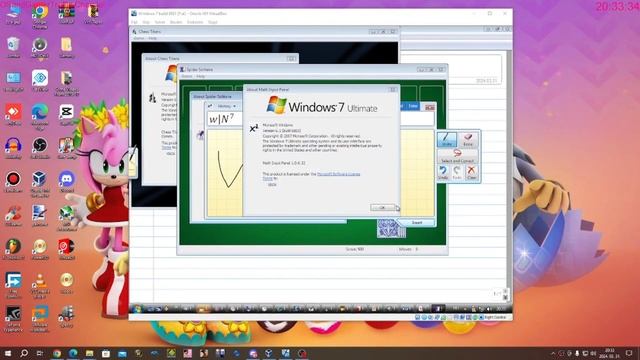Screen dimensions: 640x360
Task: Clear the handwriting with the Clear tool
Action: pyautogui.click(x=471, y=173)
